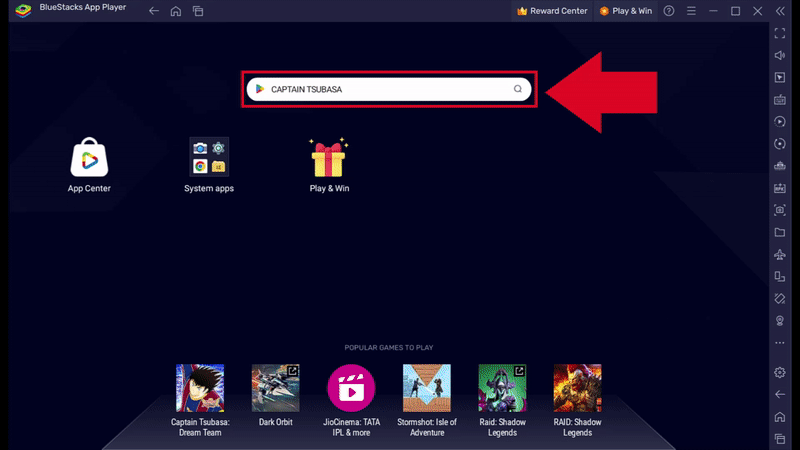
Task: Click the sync operations icon in sidebar
Action: point(780,121)
